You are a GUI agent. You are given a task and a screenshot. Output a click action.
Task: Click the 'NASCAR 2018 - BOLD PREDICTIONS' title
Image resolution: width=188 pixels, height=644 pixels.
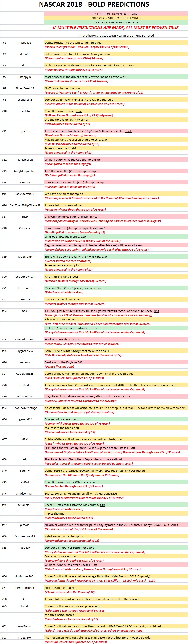94,5
